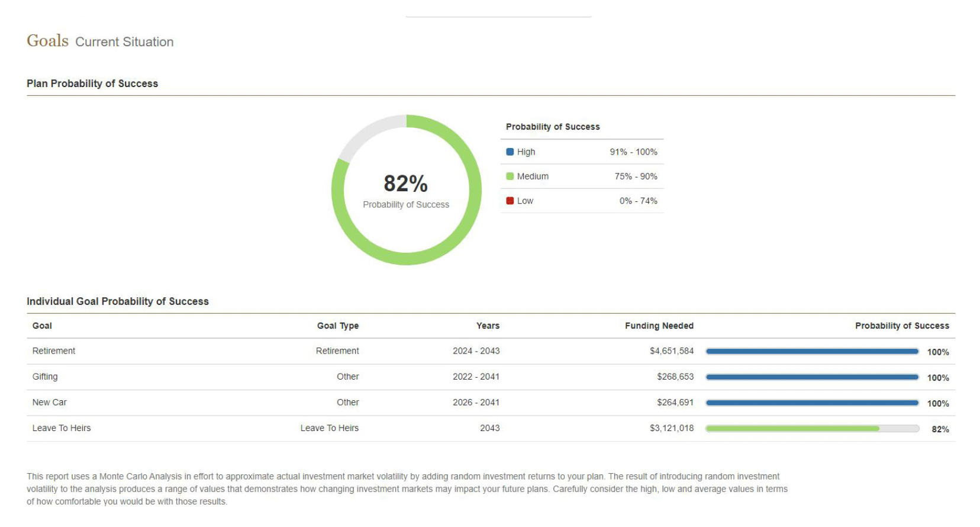The image size is (980, 527).
Task: Click the 82% donut chart center
Action: pos(406,190)
